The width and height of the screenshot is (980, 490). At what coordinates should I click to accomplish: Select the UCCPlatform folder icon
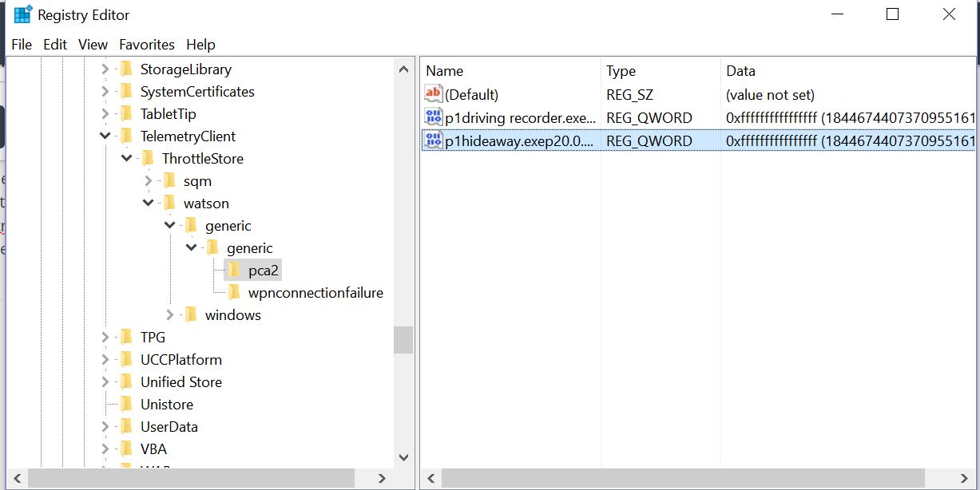pyautogui.click(x=125, y=359)
